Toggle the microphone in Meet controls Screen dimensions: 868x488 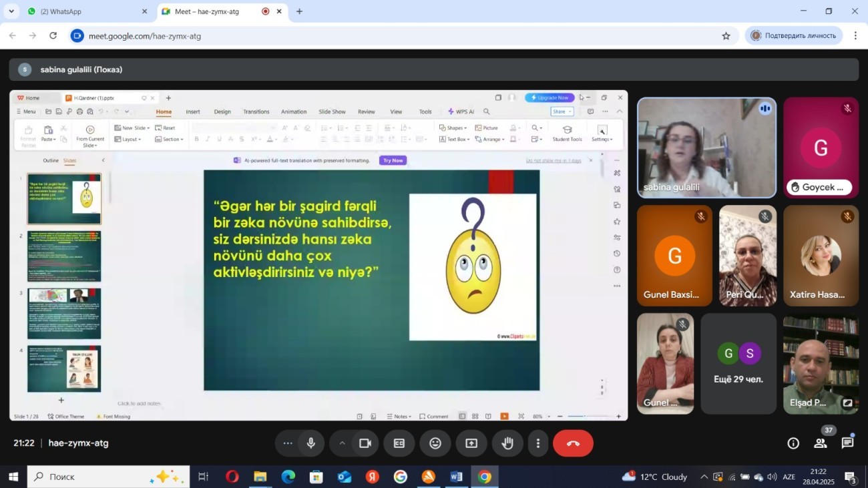pos(310,443)
